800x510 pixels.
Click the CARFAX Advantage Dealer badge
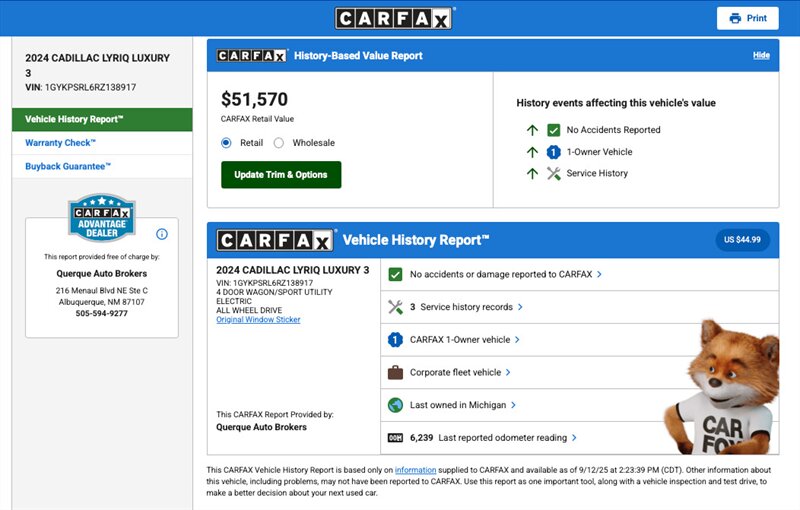(x=102, y=218)
